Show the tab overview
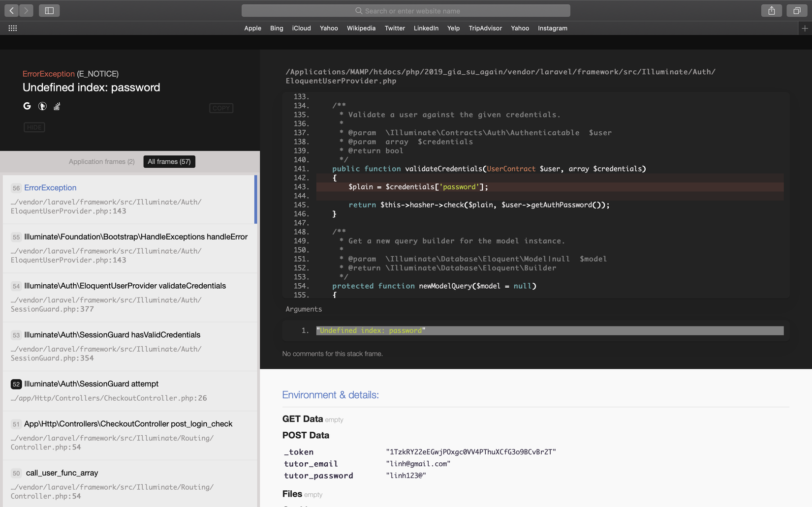Viewport: 812px width, 507px height. coord(796,10)
